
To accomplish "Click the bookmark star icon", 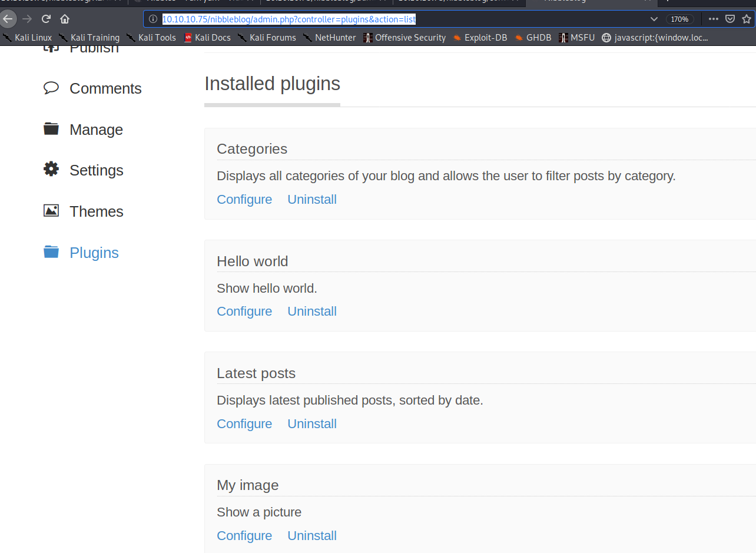I will pos(747,19).
